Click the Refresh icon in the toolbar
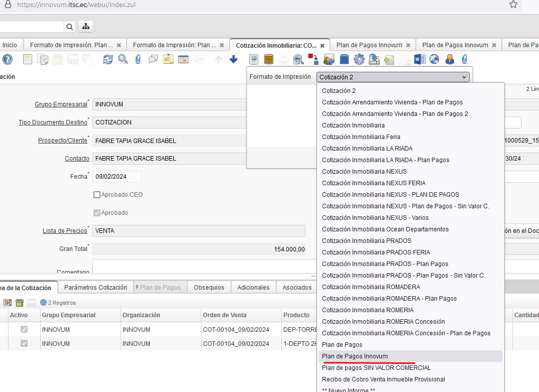Screen dimensions: 539x392 108,59
